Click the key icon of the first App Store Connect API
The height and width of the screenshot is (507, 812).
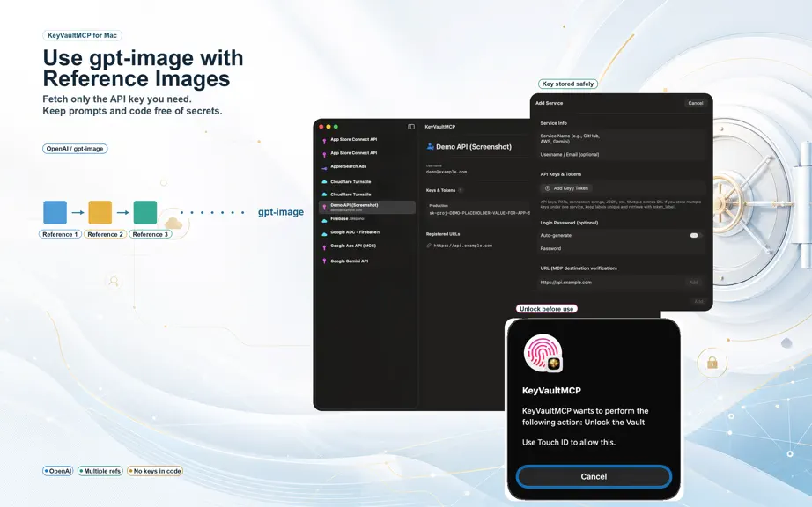click(324, 141)
